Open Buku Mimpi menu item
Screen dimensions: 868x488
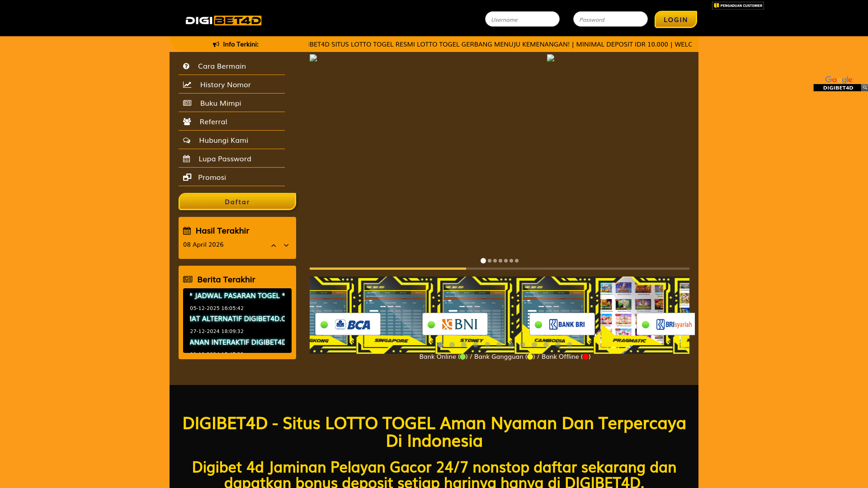231,103
